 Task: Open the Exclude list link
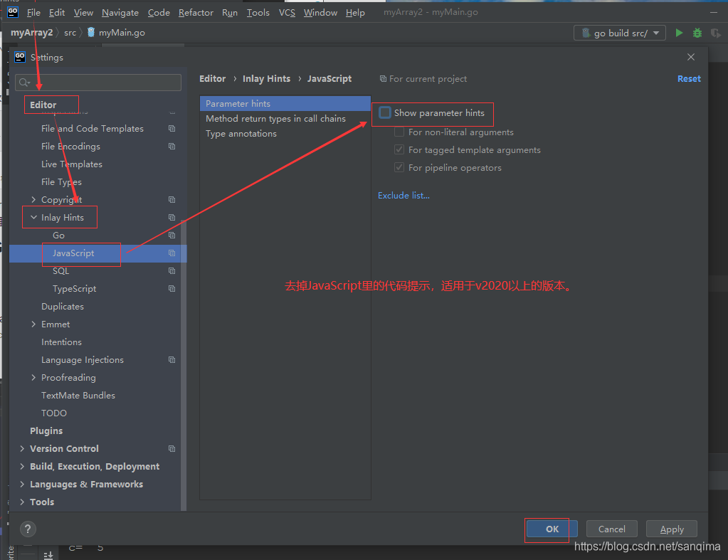click(403, 195)
